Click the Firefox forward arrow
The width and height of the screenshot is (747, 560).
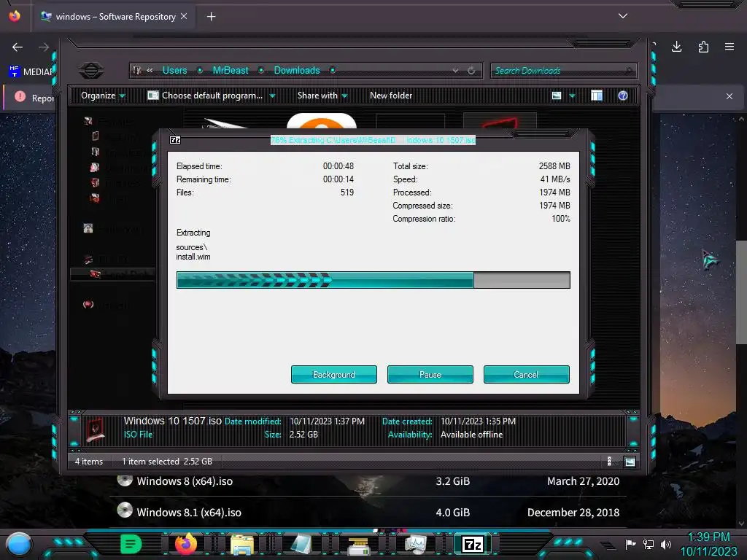[44, 47]
